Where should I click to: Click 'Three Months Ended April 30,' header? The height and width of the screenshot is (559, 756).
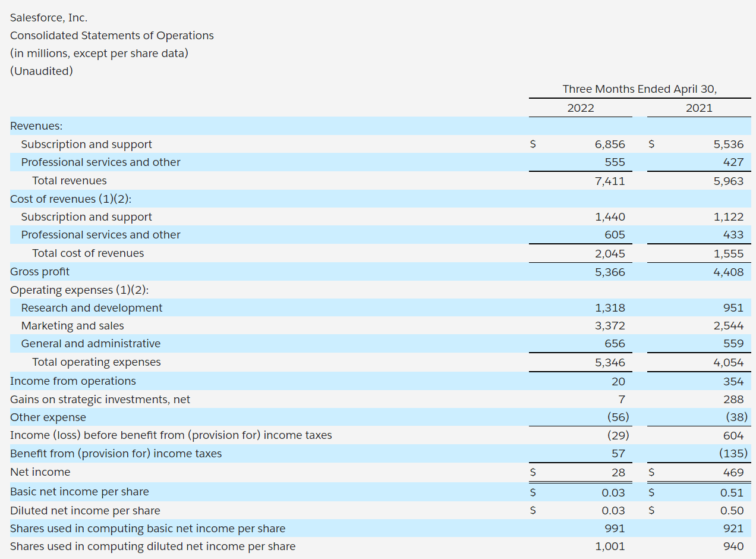(x=640, y=89)
